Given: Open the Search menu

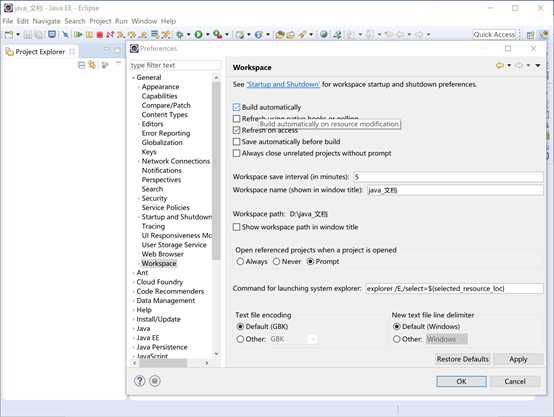Looking at the screenshot, I should [x=75, y=21].
